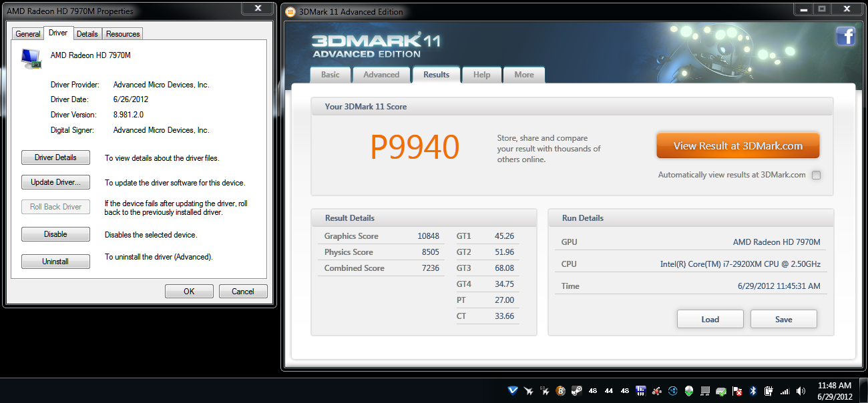Click the temperature reading 44 in tray
The width and height of the screenshot is (868, 403).
pyautogui.click(x=608, y=391)
